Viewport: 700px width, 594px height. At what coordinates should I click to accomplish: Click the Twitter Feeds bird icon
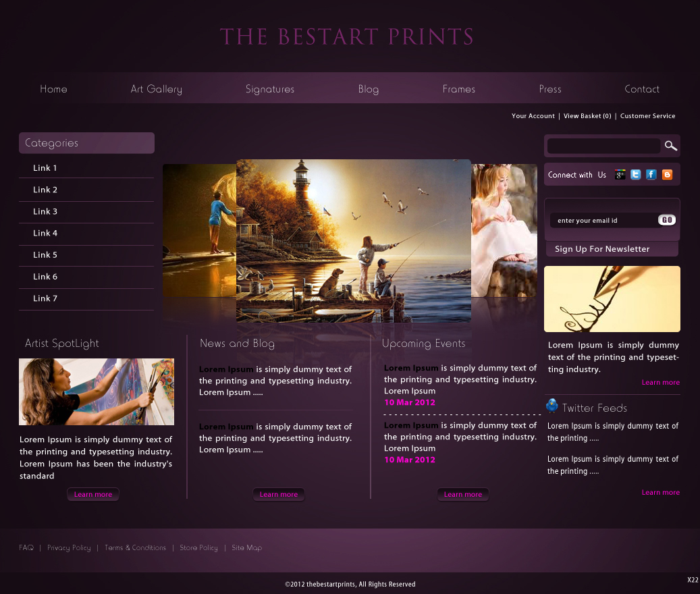pyautogui.click(x=552, y=406)
